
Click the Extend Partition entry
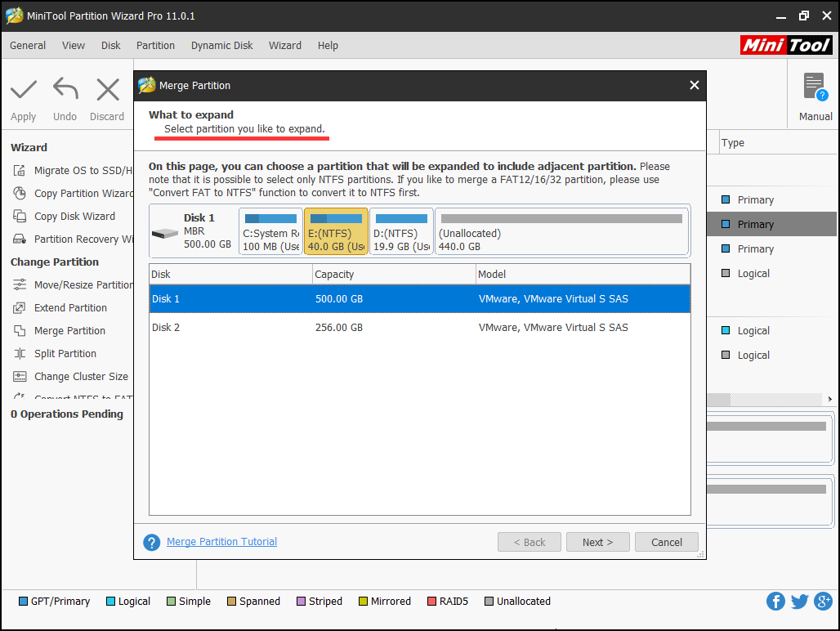[x=71, y=308]
